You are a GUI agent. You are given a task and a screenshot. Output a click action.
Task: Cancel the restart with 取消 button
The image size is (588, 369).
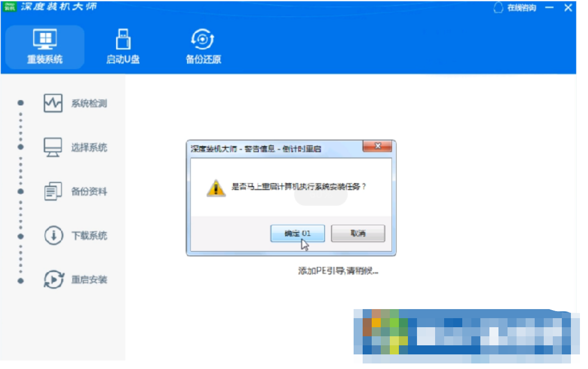click(358, 233)
